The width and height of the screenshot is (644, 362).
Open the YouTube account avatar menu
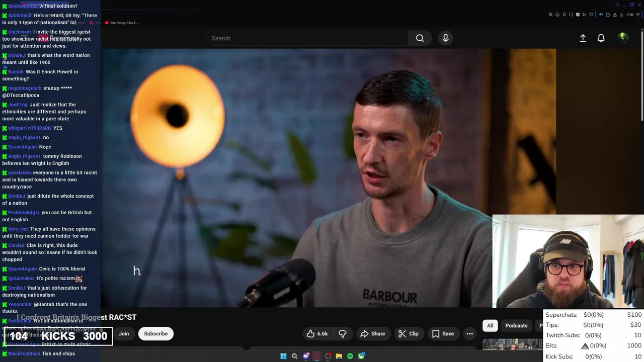pyautogui.click(x=623, y=38)
